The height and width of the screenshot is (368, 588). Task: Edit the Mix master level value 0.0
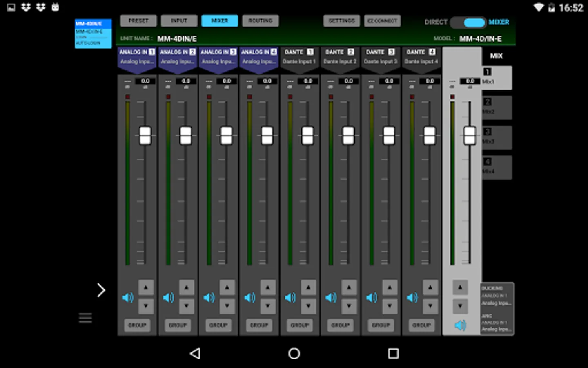pos(470,81)
